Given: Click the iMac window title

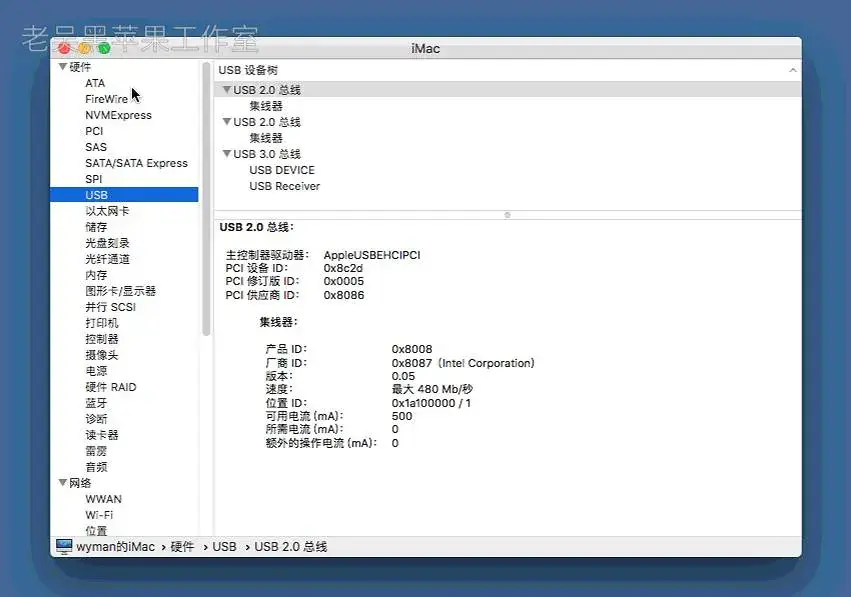Looking at the screenshot, I should 425,48.
